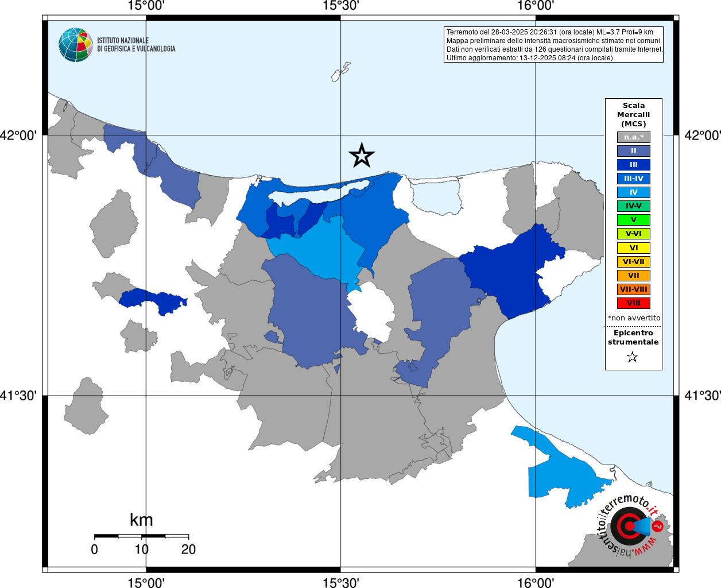Click the 'Ultimo aggiornamento: 13-12-2025' line
This screenshot has height=588, width=721.
pos(529,58)
